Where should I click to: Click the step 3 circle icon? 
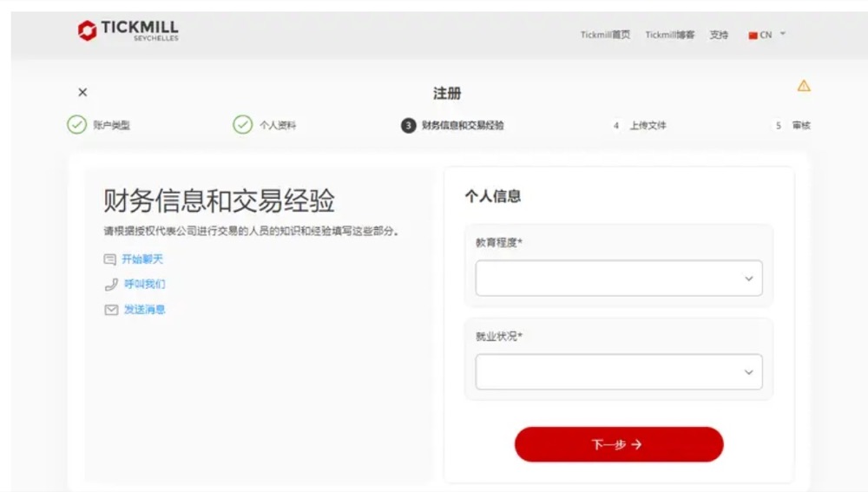tap(409, 126)
